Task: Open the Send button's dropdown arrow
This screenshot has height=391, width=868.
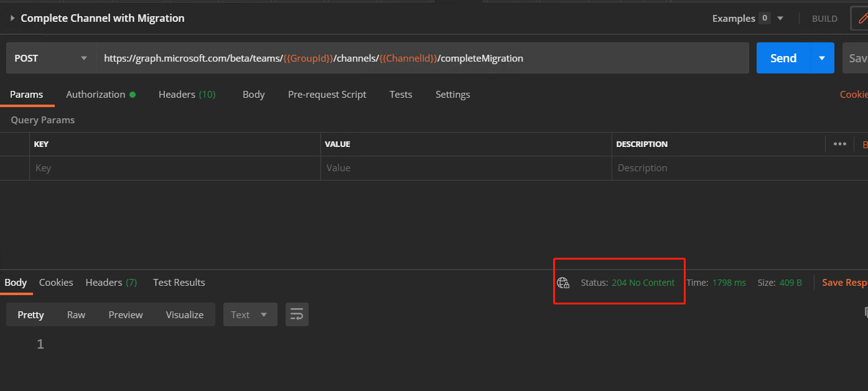Action: [823, 57]
